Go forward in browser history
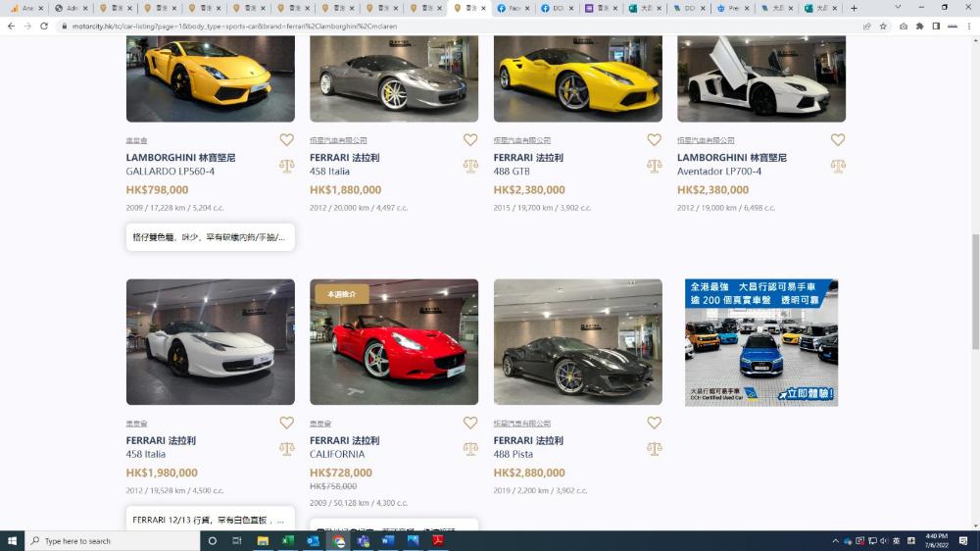The height and width of the screenshot is (551, 980). pos(27,26)
